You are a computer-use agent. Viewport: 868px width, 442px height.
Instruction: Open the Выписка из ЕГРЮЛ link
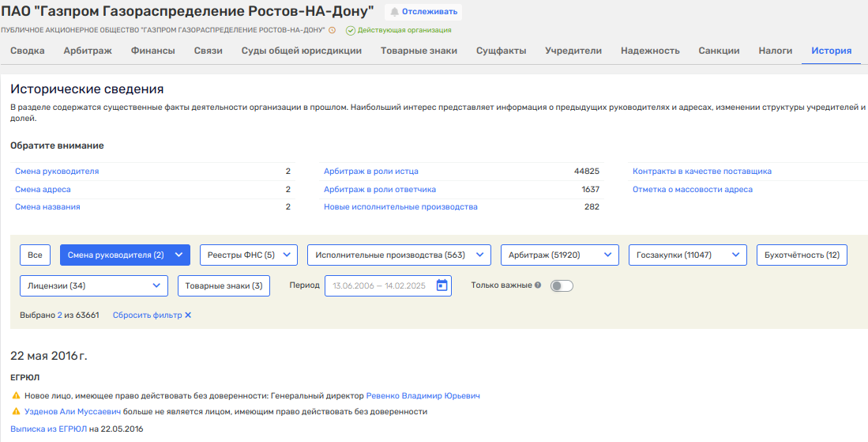(x=48, y=429)
